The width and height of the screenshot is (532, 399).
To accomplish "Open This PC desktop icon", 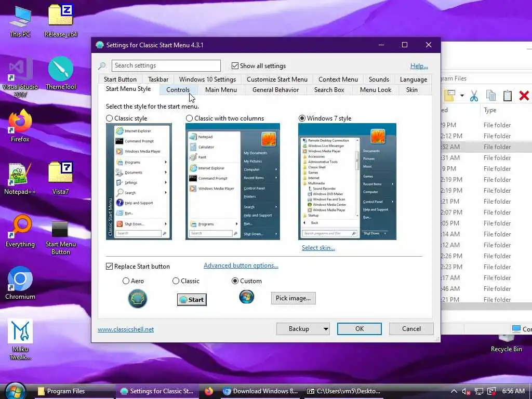I will click(x=20, y=21).
